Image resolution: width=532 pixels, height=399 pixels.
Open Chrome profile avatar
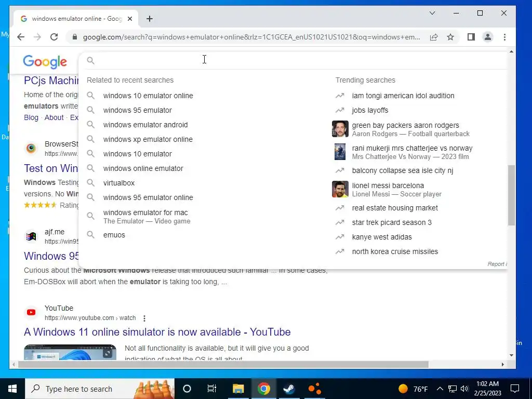tap(487, 37)
